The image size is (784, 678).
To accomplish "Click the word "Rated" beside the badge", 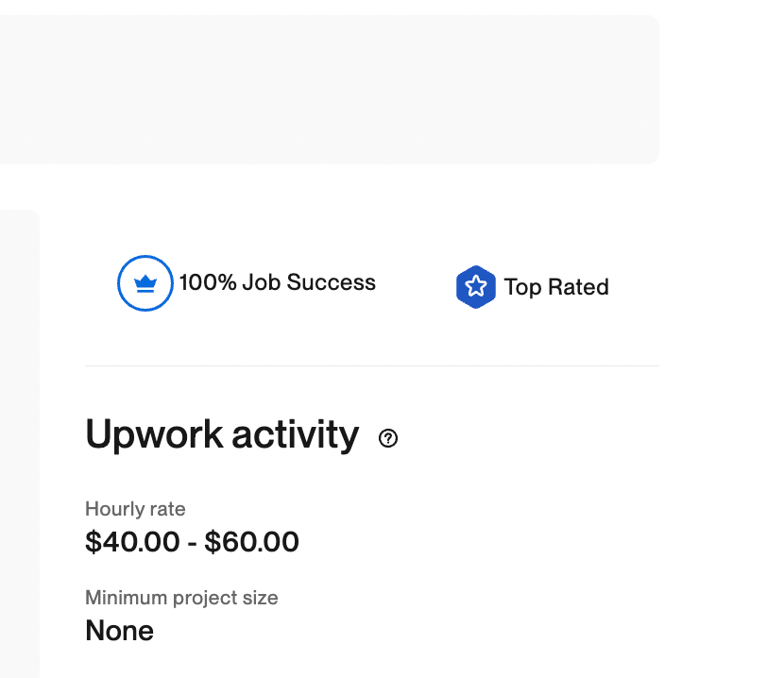I will (x=578, y=287).
